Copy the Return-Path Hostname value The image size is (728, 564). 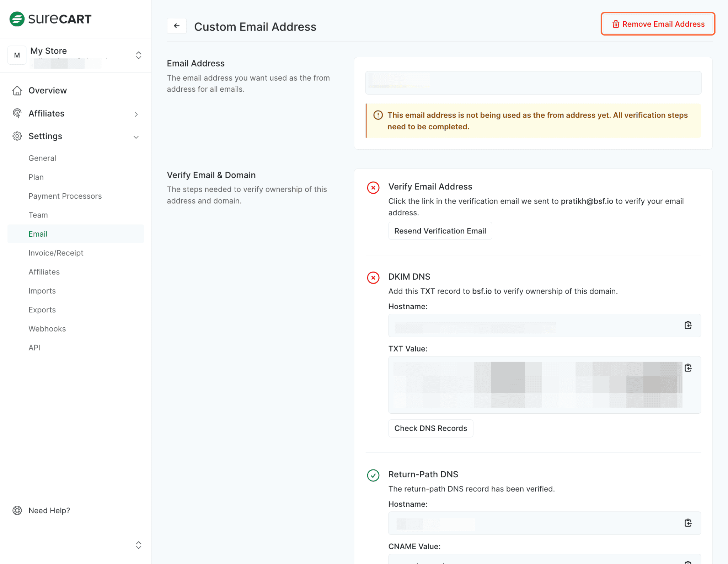(688, 523)
